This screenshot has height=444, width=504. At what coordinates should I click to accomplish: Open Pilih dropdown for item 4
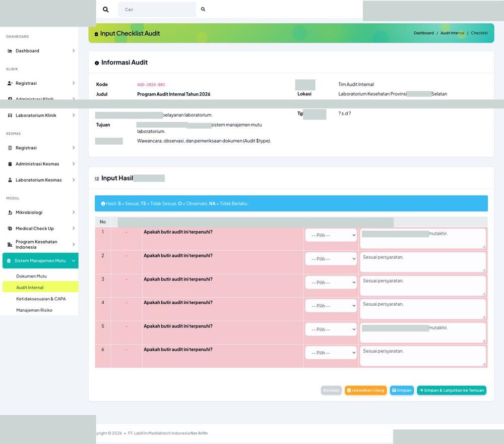pyautogui.click(x=331, y=306)
